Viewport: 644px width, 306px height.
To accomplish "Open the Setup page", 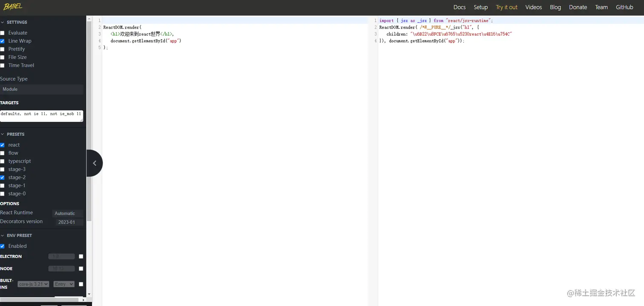I will (x=481, y=7).
